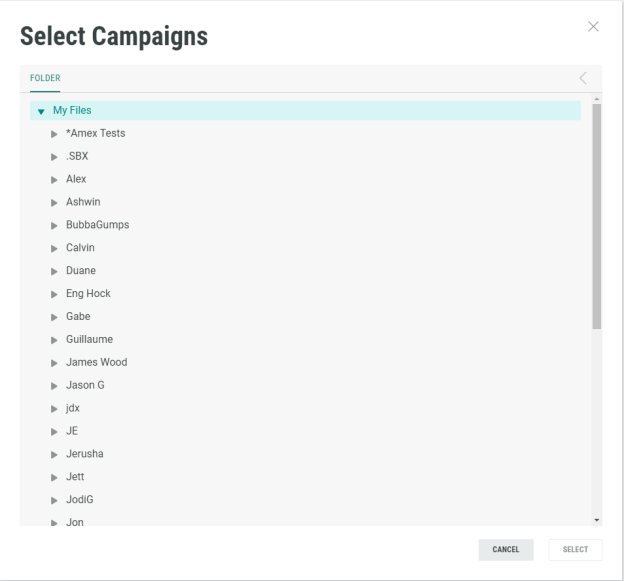
Task: Click the scroll down arrow of the list
Action: click(597, 519)
